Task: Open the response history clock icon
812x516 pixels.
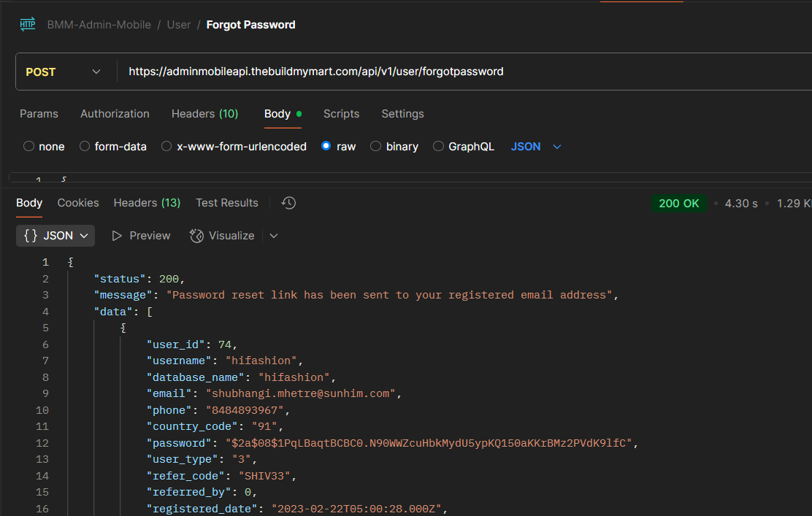Action: click(x=288, y=203)
